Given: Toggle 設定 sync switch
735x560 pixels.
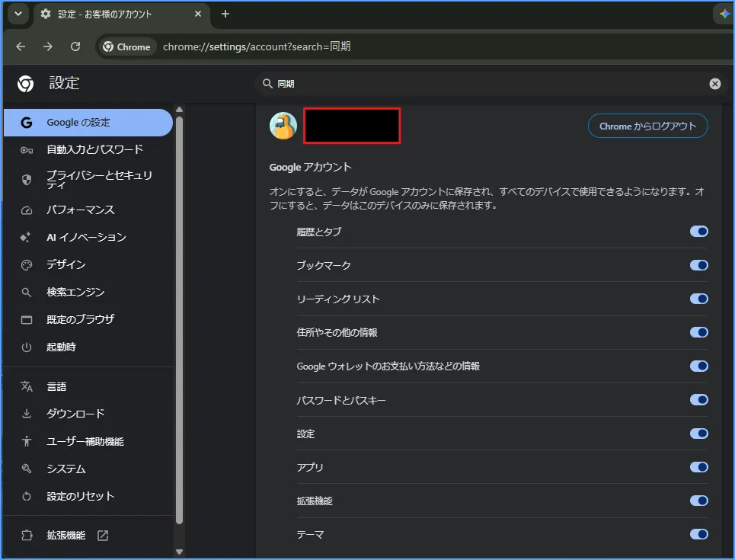Looking at the screenshot, I should [x=698, y=434].
